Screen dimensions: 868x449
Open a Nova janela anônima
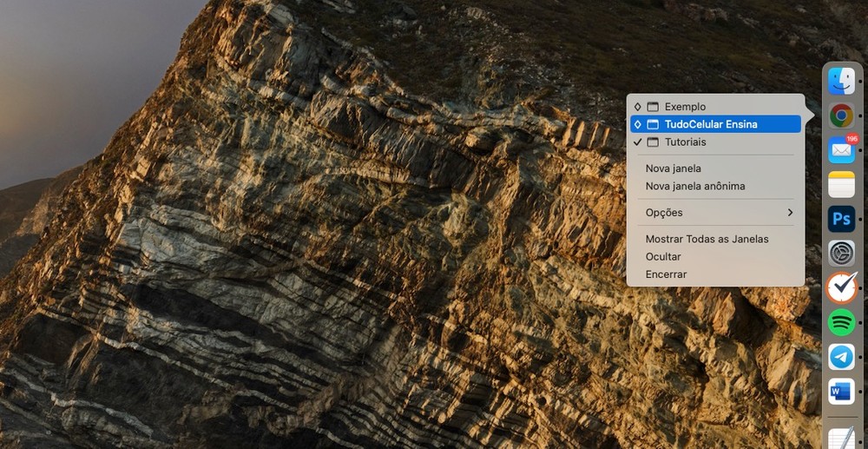(694, 186)
